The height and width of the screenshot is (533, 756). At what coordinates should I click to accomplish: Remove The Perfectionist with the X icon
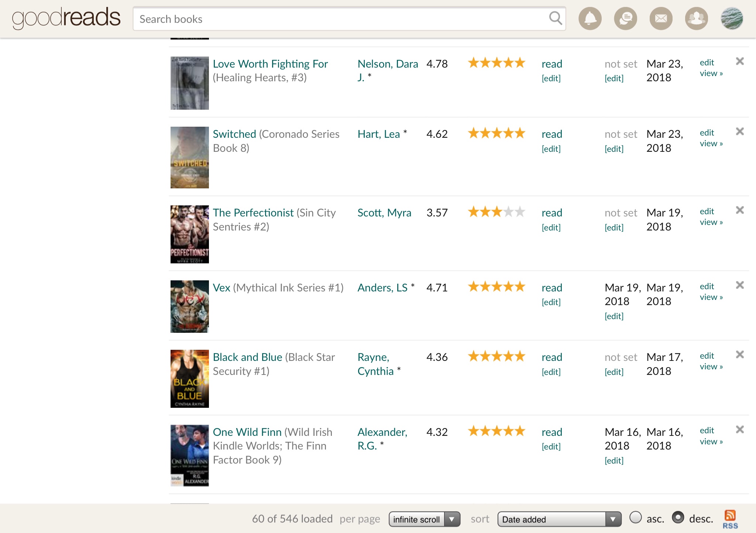pos(740,210)
